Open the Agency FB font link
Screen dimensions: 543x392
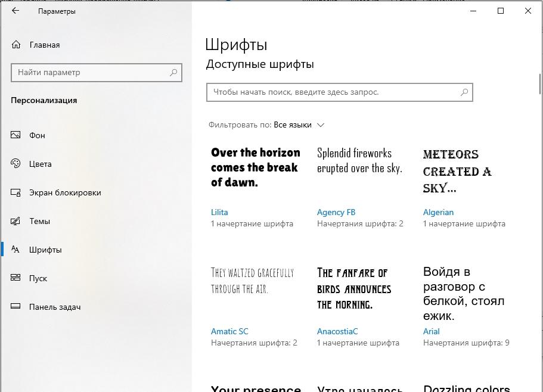(336, 212)
